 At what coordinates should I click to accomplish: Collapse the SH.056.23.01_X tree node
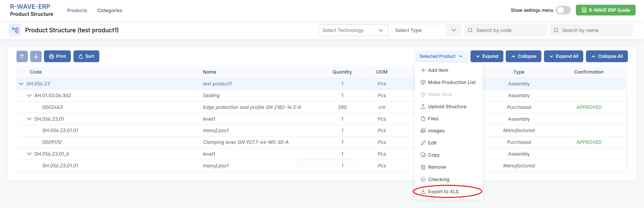(x=30, y=154)
